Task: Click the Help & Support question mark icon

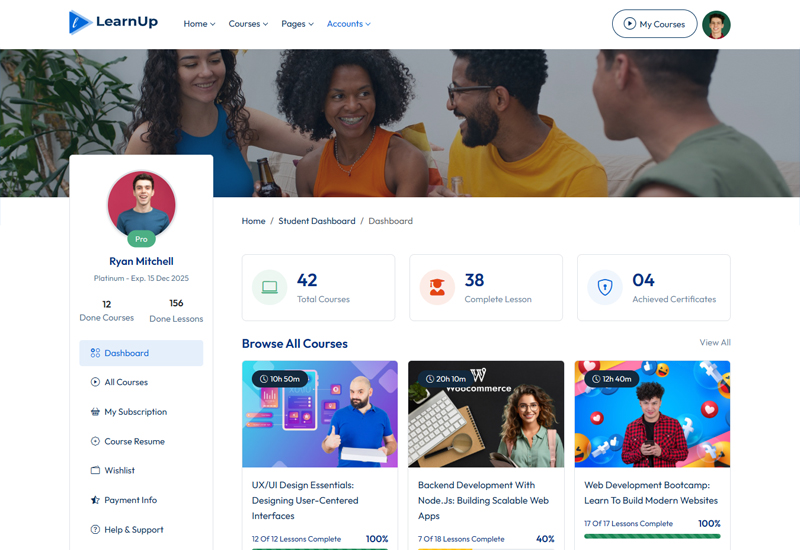Action: (95, 530)
